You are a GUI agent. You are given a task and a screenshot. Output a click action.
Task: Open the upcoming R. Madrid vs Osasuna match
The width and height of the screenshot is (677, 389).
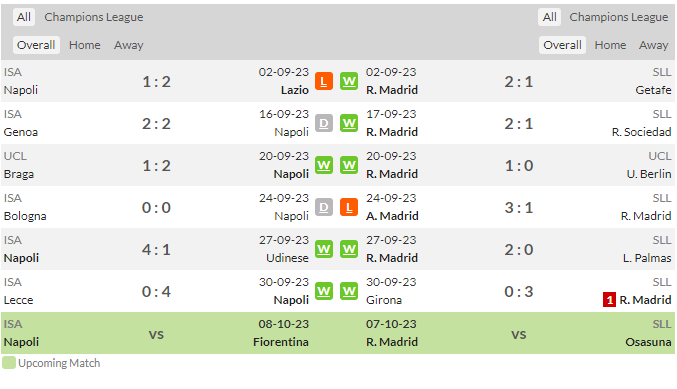519,333
